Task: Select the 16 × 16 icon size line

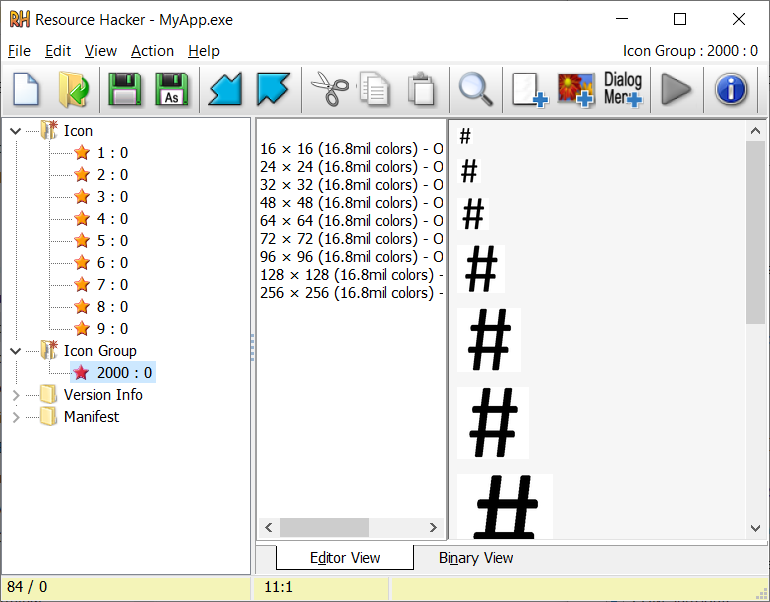Action: (x=352, y=149)
